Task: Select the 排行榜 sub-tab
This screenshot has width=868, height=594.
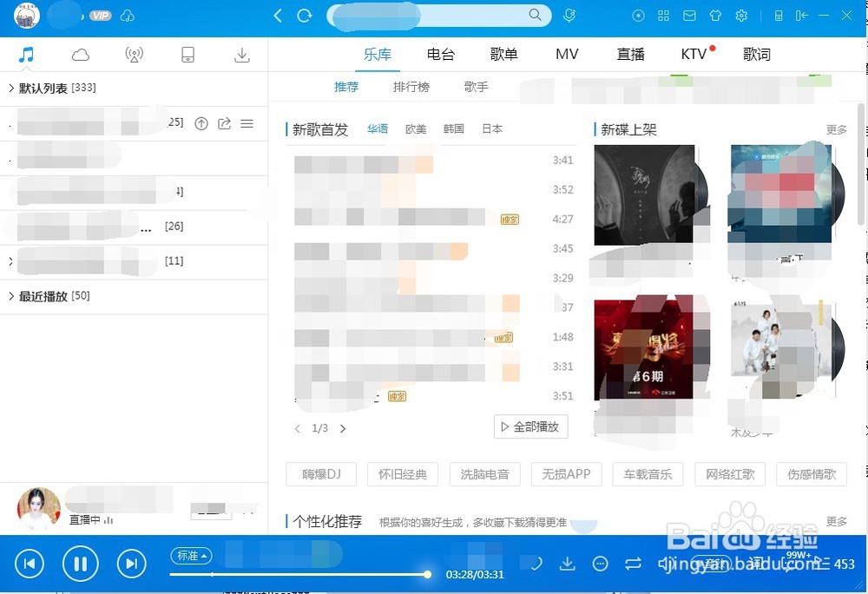Action: [411, 87]
